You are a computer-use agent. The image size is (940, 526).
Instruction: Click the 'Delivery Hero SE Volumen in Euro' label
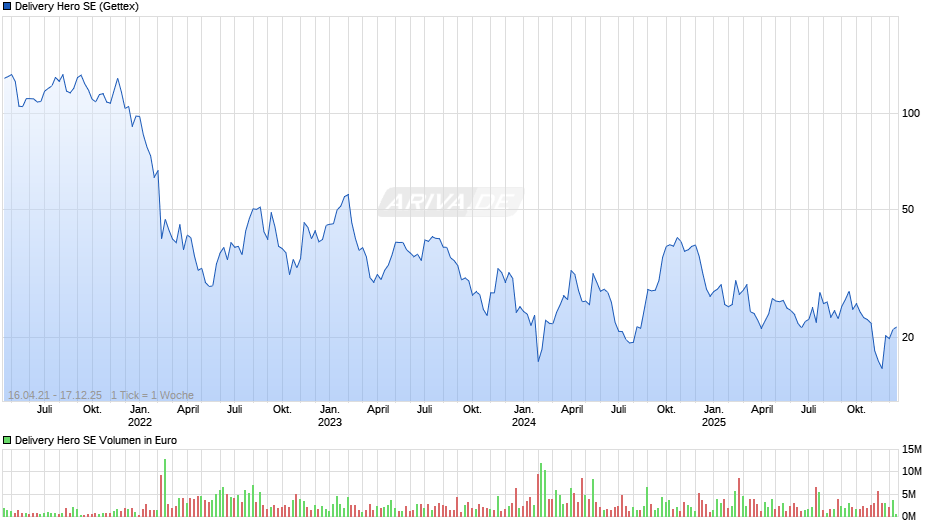[x=96, y=440]
